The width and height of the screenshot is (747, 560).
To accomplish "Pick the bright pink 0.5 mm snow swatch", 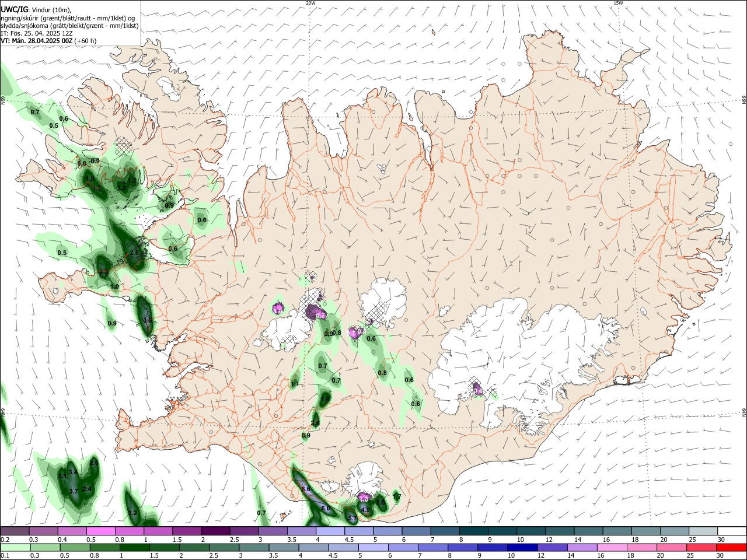I will [100, 531].
